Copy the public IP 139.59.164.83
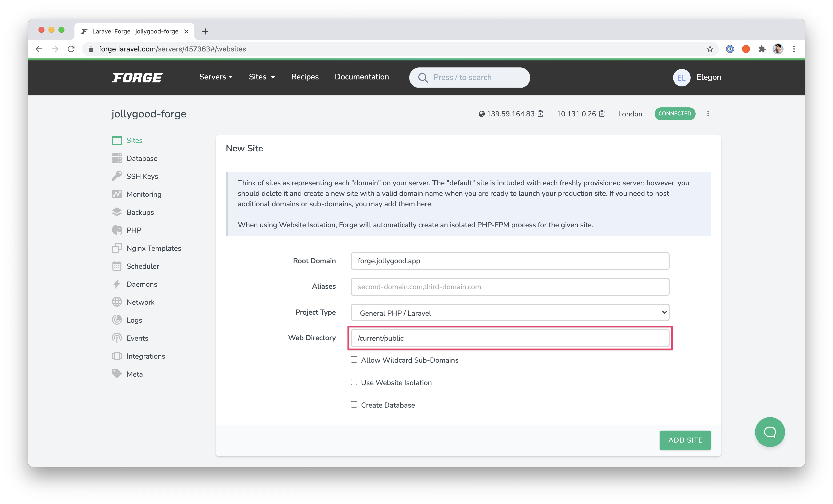The width and height of the screenshot is (833, 504). point(541,114)
